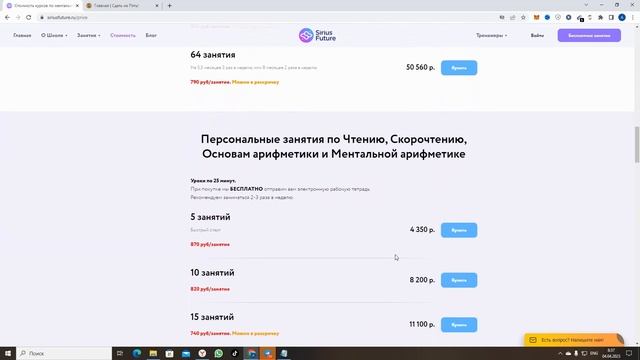
Task: Bookmark this page with the star icon
Action: (523, 18)
